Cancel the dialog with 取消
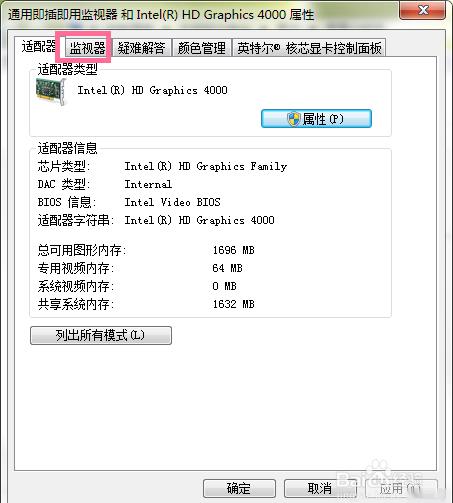453x503 pixels. click(320, 488)
